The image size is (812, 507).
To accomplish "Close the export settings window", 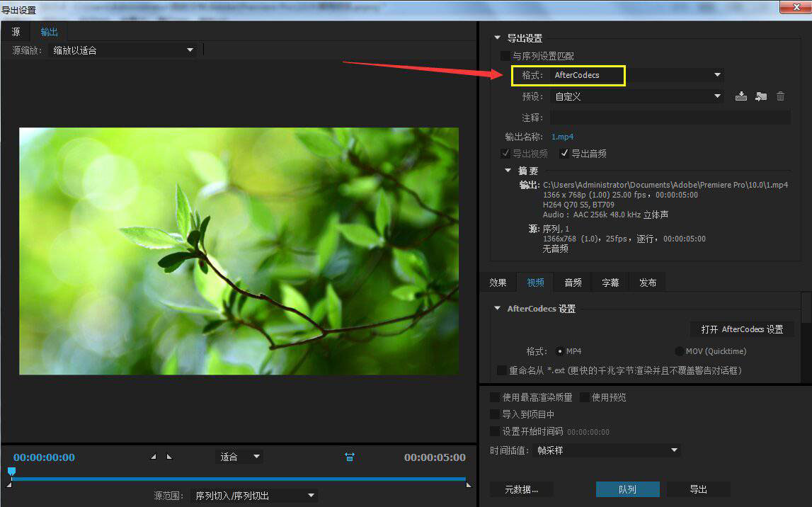I will [x=796, y=7].
